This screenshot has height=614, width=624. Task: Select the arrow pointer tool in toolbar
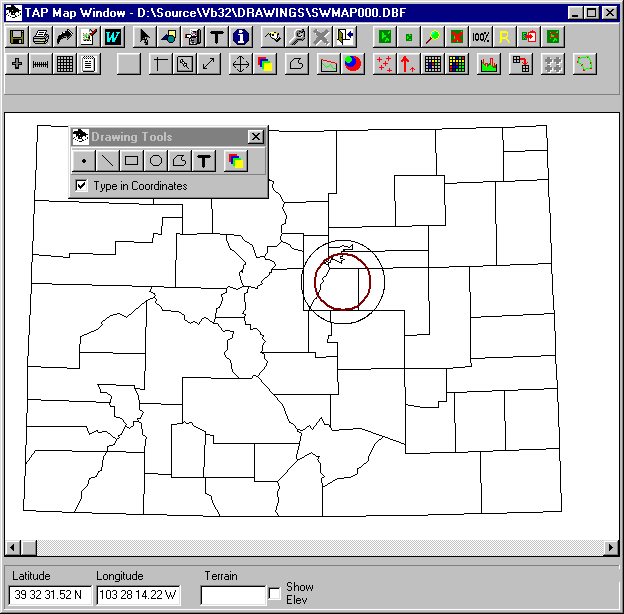point(145,37)
